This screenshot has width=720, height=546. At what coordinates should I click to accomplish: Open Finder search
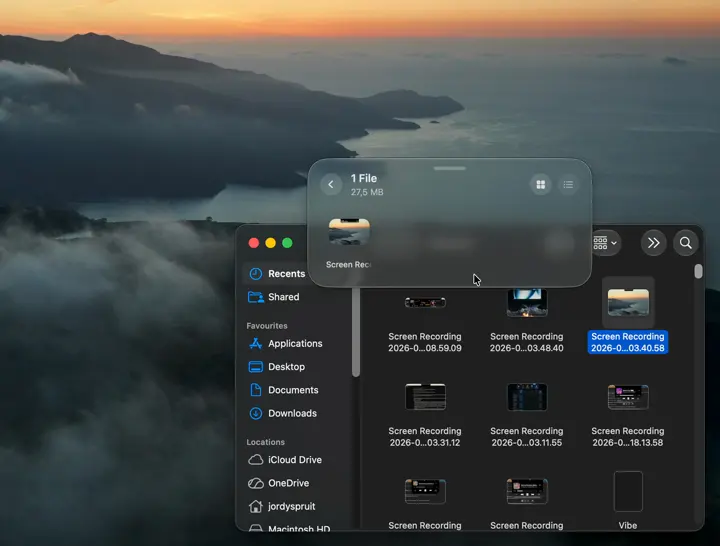[x=686, y=242]
